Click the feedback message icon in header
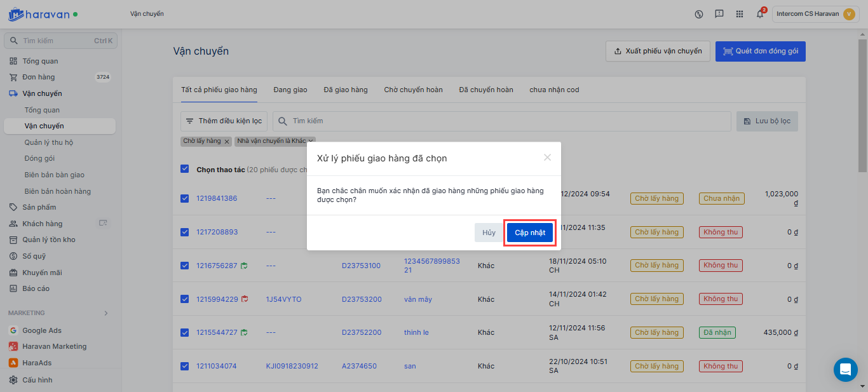This screenshot has width=868, height=392. tap(719, 14)
